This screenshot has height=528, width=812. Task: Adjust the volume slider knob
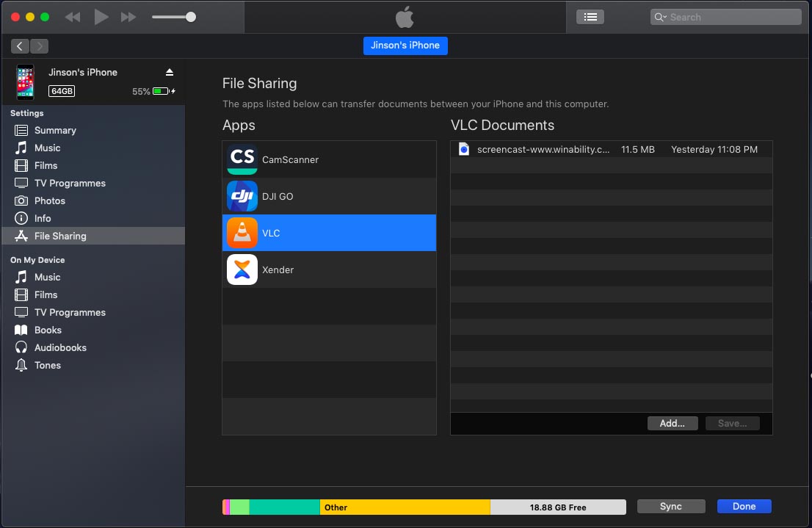pos(191,17)
